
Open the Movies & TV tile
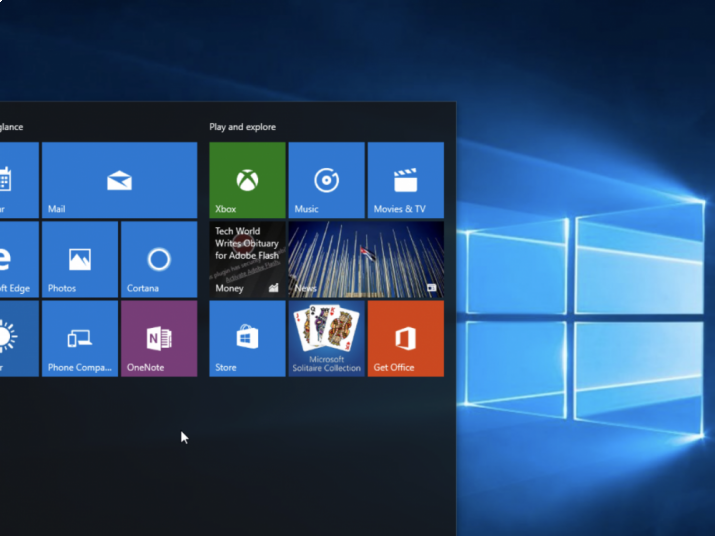point(406,180)
